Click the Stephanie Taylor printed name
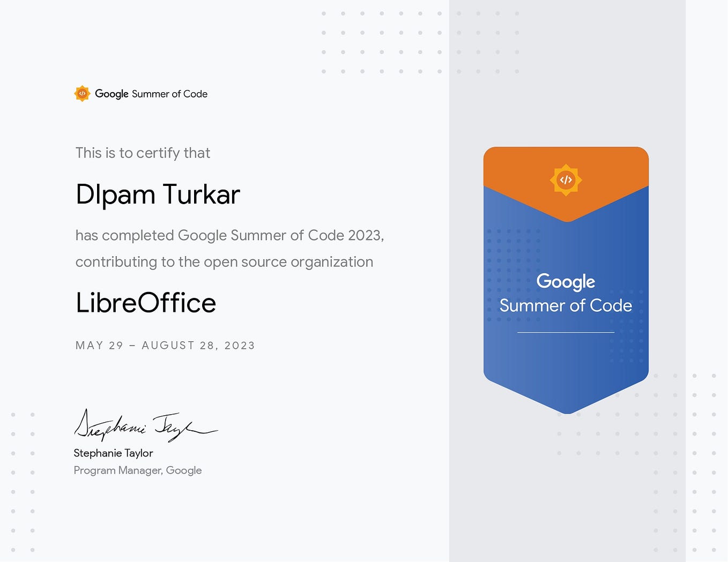 point(113,453)
